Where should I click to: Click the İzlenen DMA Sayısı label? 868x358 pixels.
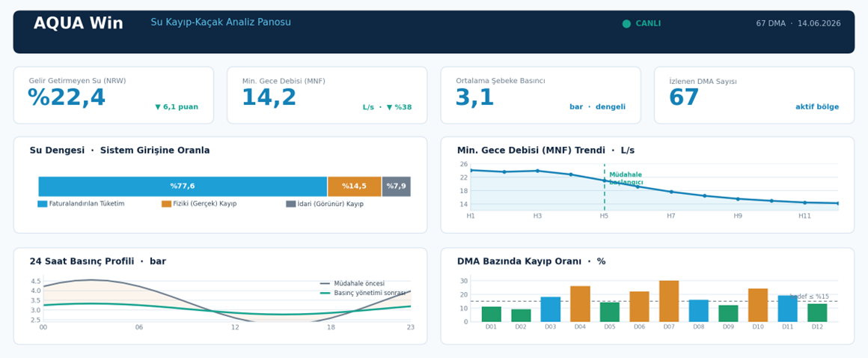703,82
